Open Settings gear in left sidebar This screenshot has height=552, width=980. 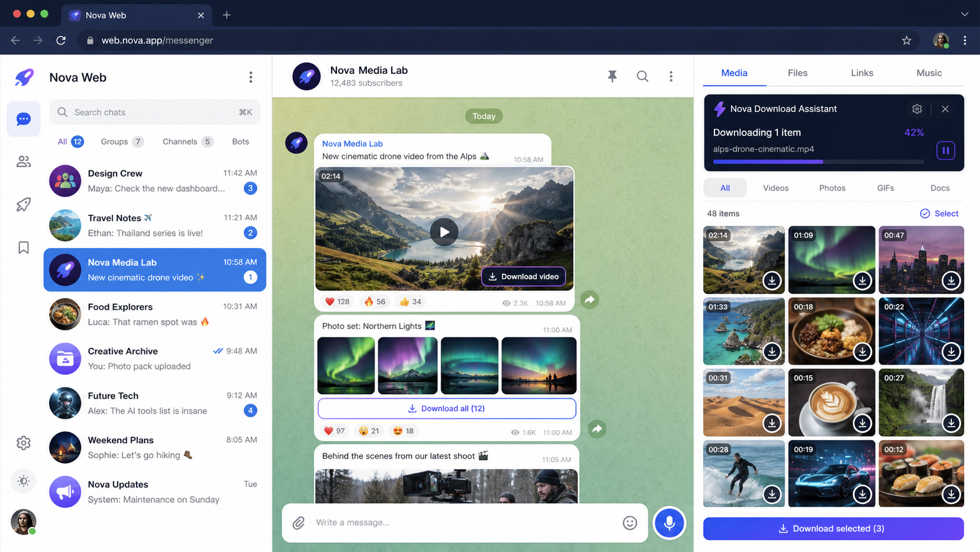(x=23, y=443)
